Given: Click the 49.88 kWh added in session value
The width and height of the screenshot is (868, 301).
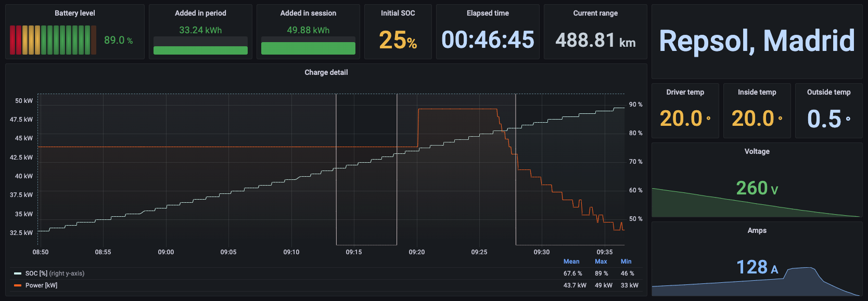Looking at the screenshot, I should (308, 30).
